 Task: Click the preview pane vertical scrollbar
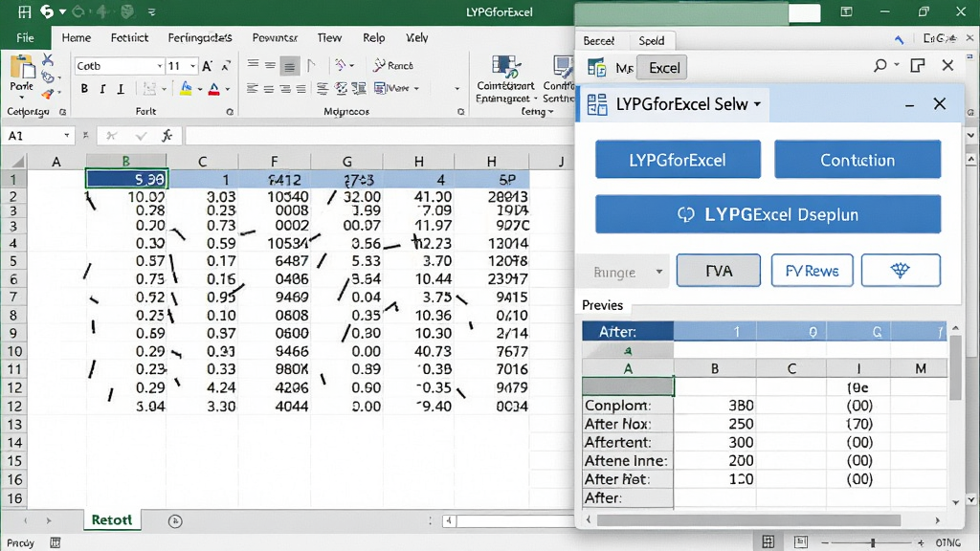pyautogui.click(x=955, y=367)
